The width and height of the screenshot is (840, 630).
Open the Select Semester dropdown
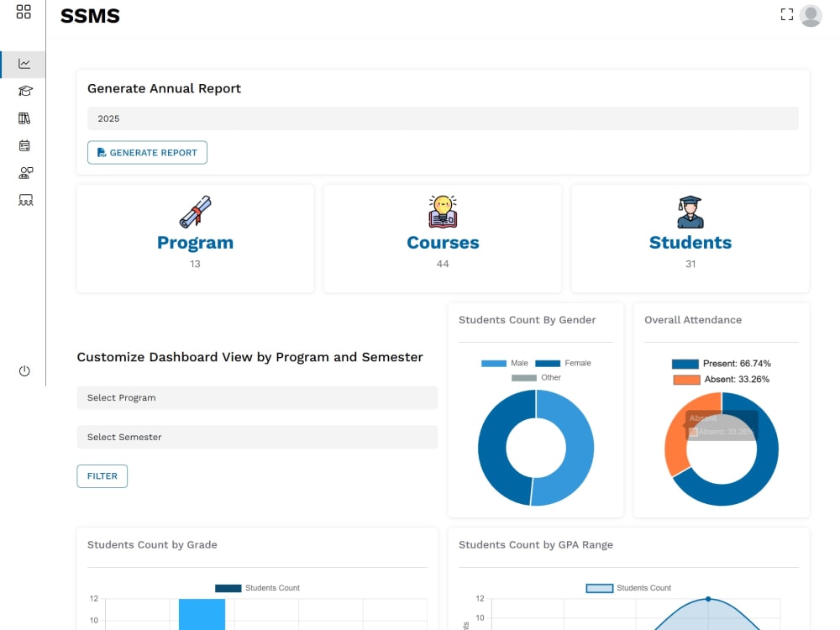[x=257, y=437]
